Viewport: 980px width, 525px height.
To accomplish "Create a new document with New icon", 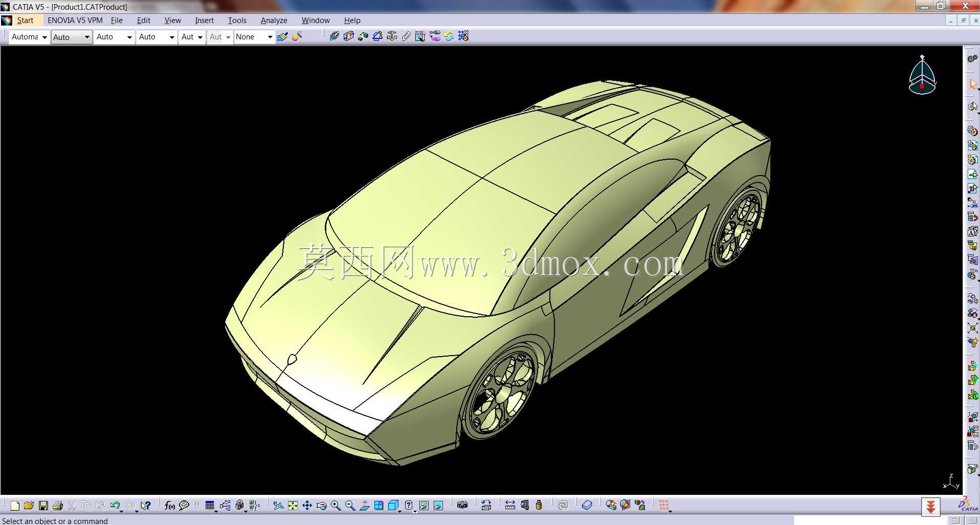I will click(15, 506).
